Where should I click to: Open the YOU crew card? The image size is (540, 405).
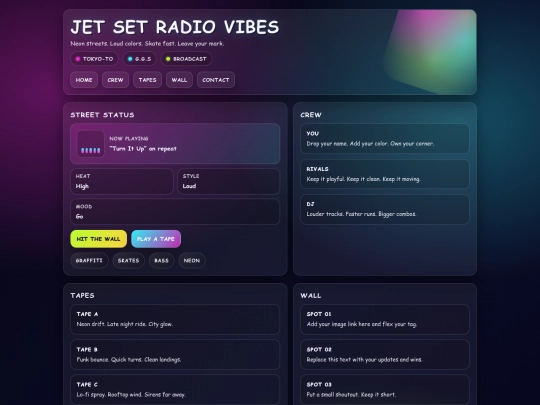(x=385, y=139)
